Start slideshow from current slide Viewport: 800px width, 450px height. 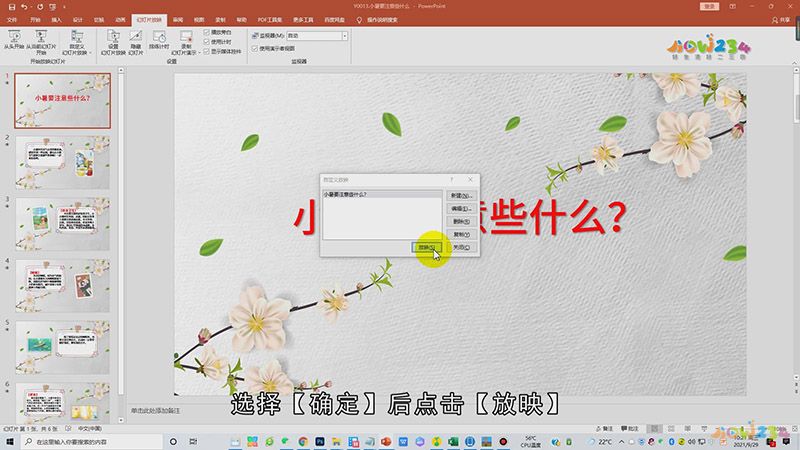click(x=41, y=42)
